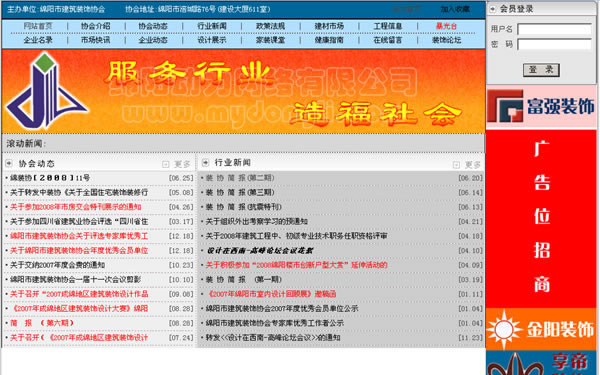Open 关于召开（《2007年成绵地区建筑装饰设计 item
Screen dimensions: 600x375
coord(79,338)
